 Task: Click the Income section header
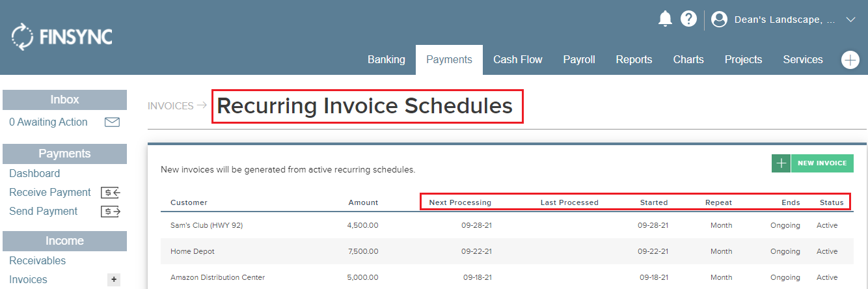(x=64, y=241)
